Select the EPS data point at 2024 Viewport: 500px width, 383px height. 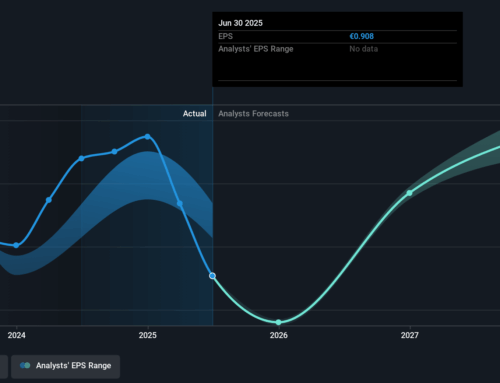pos(16,245)
